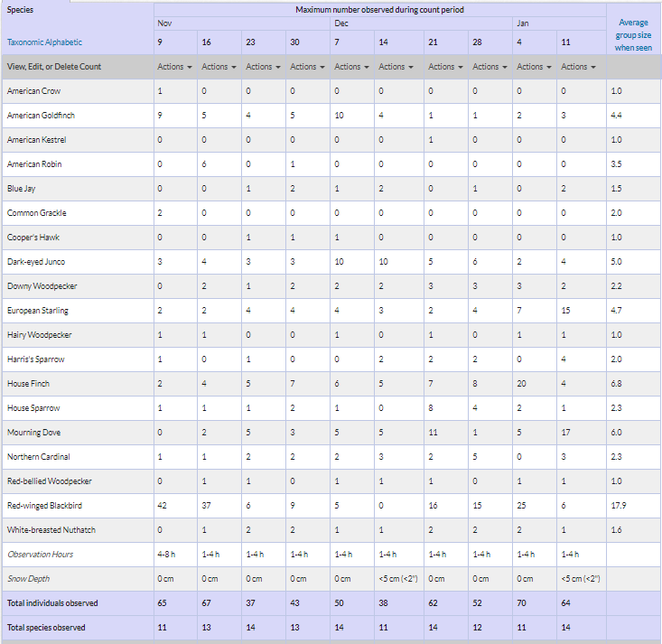Click the 'Harris's Sparrow' species name
662x644 pixels.
[36, 359]
